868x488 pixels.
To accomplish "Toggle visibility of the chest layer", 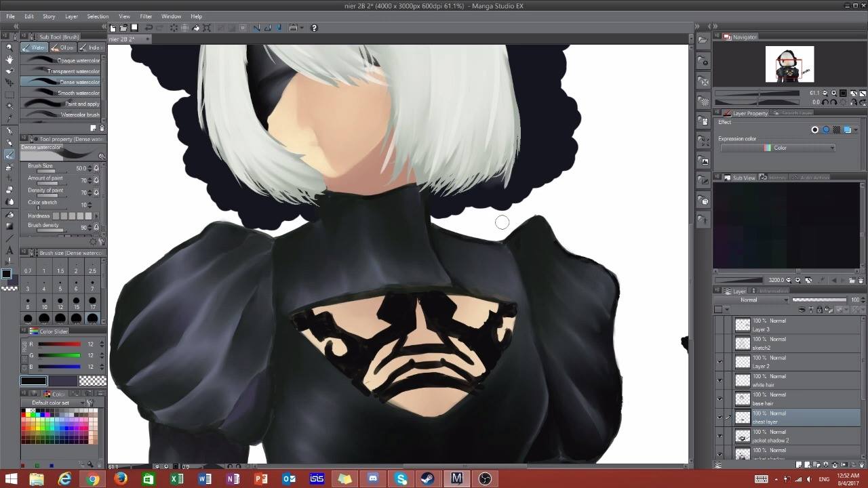I will (719, 418).
